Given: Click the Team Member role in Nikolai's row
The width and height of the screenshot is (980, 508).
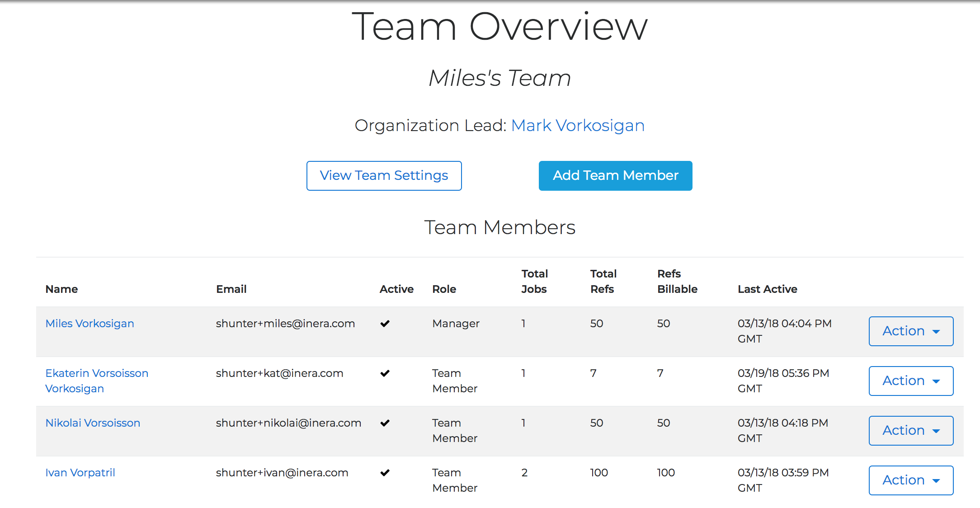Looking at the screenshot, I should pyautogui.click(x=455, y=431).
